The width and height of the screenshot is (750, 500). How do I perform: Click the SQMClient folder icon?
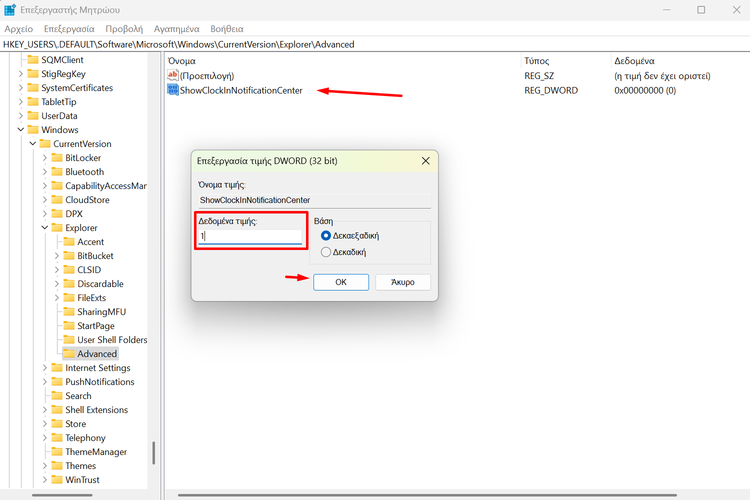[33, 59]
